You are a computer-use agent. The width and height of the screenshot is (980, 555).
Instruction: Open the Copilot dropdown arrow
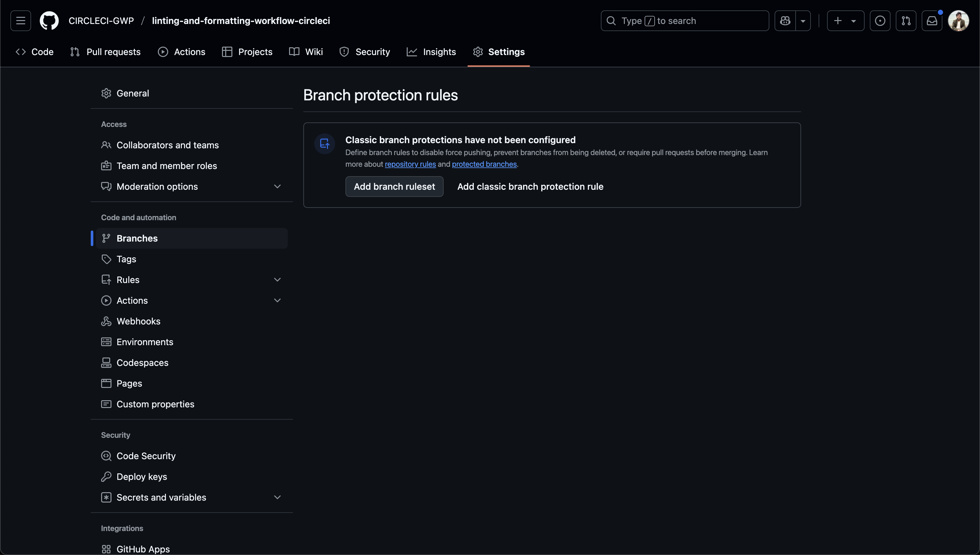pyautogui.click(x=803, y=21)
